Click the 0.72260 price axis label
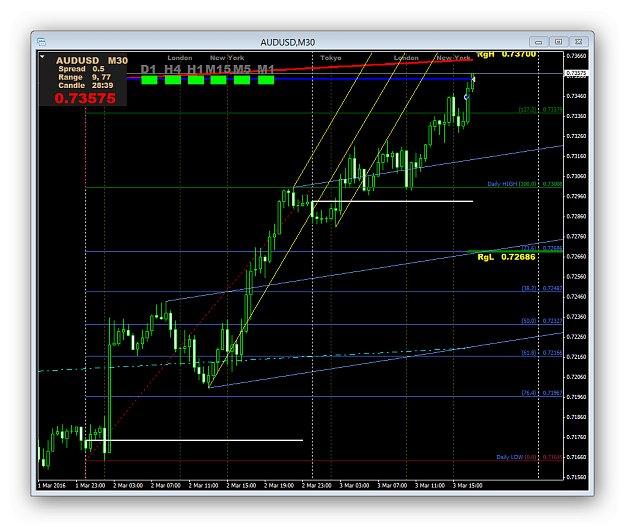The height and width of the screenshot is (527, 625). 576,337
